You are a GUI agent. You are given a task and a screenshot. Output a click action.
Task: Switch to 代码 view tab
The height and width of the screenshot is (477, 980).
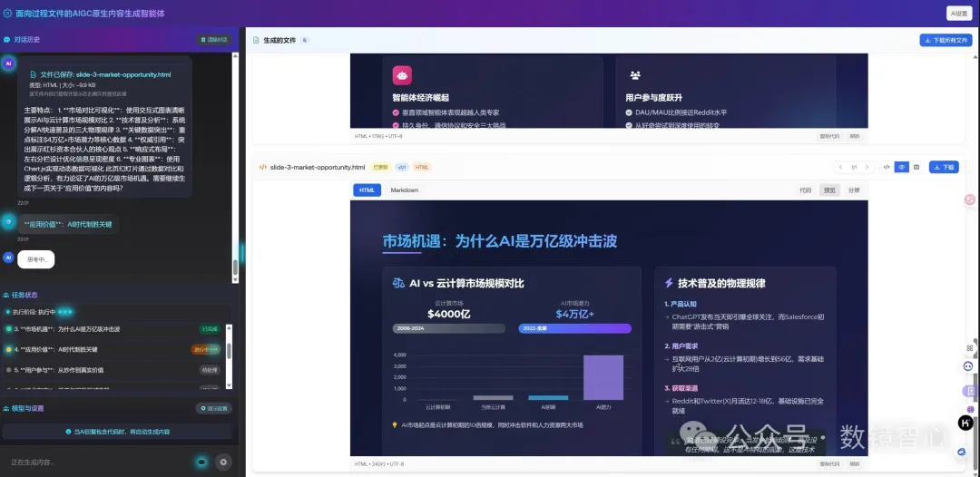click(x=806, y=190)
